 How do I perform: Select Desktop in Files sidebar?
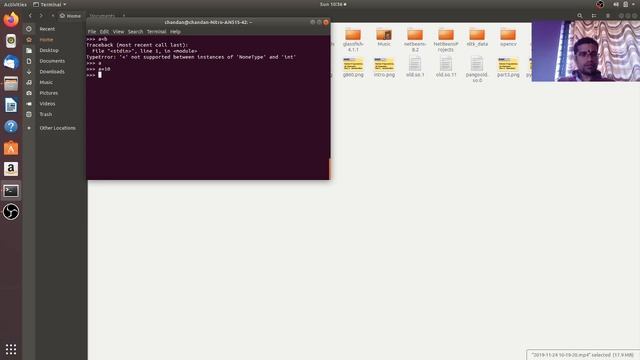[x=49, y=50]
